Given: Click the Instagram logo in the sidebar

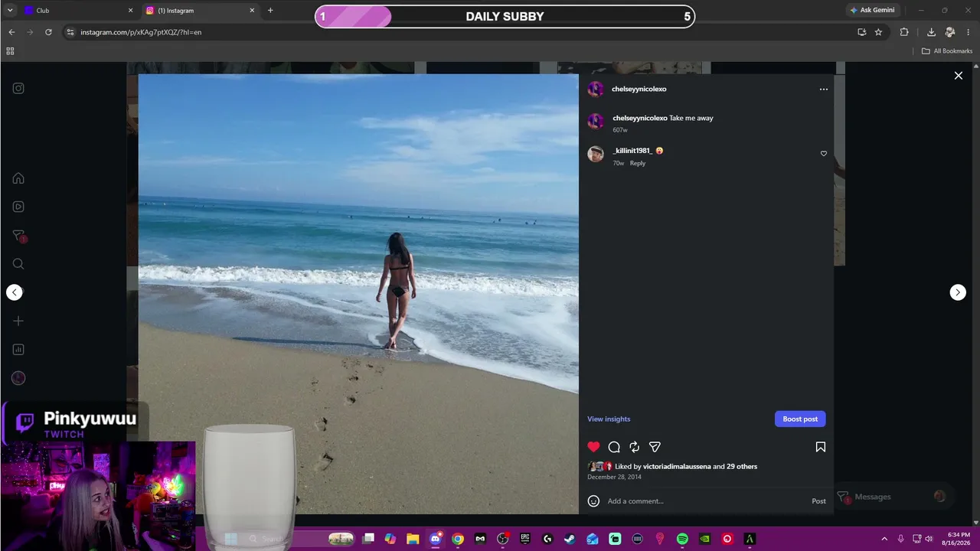Looking at the screenshot, I should (18, 88).
